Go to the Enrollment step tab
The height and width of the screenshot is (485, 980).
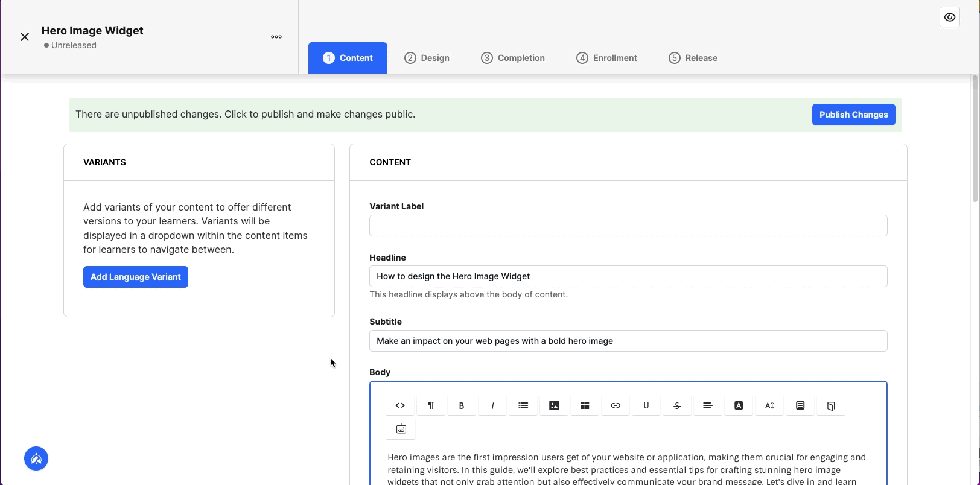(x=606, y=58)
